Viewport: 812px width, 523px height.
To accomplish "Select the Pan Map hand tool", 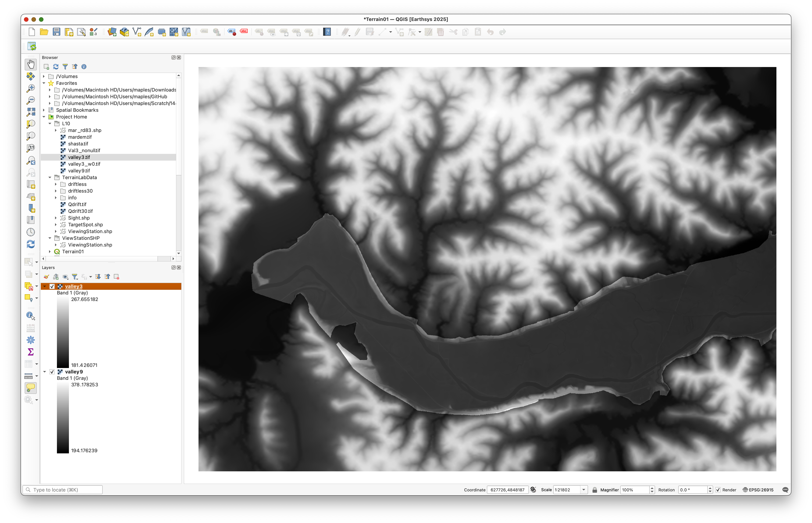I will 31,64.
